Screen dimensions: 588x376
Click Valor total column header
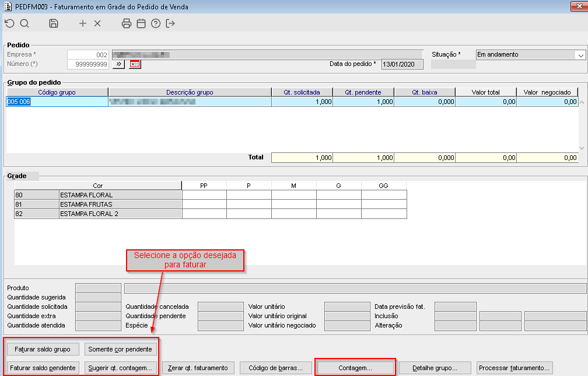(x=485, y=92)
